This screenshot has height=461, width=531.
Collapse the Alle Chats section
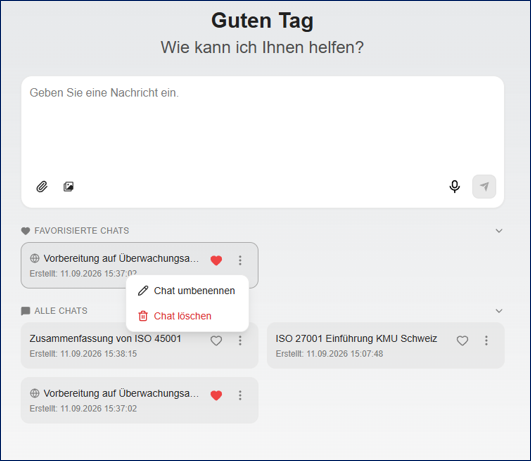pos(499,311)
